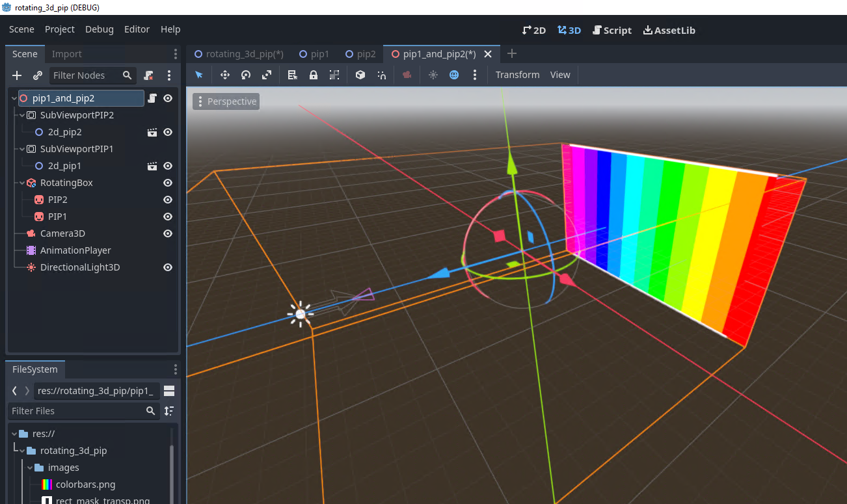Switch to the 3D workspace
847x504 pixels.
tap(569, 30)
